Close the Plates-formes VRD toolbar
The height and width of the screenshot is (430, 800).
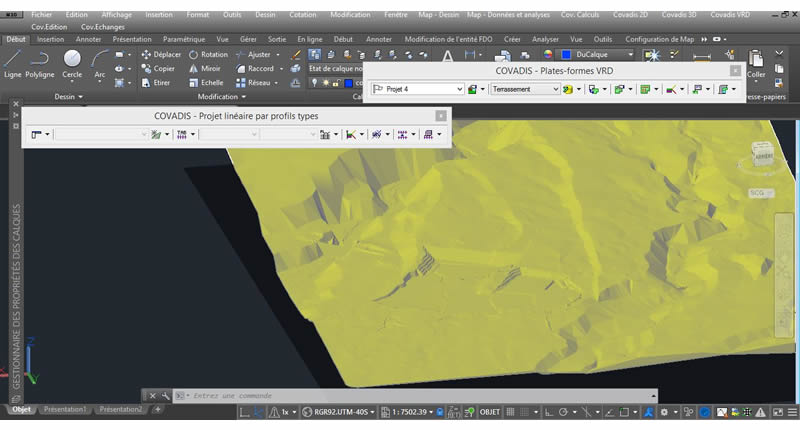click(x=735, y=71)
